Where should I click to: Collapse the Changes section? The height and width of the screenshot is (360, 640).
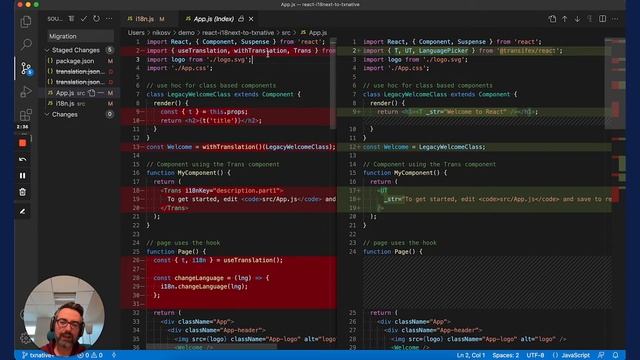point(64,114)
